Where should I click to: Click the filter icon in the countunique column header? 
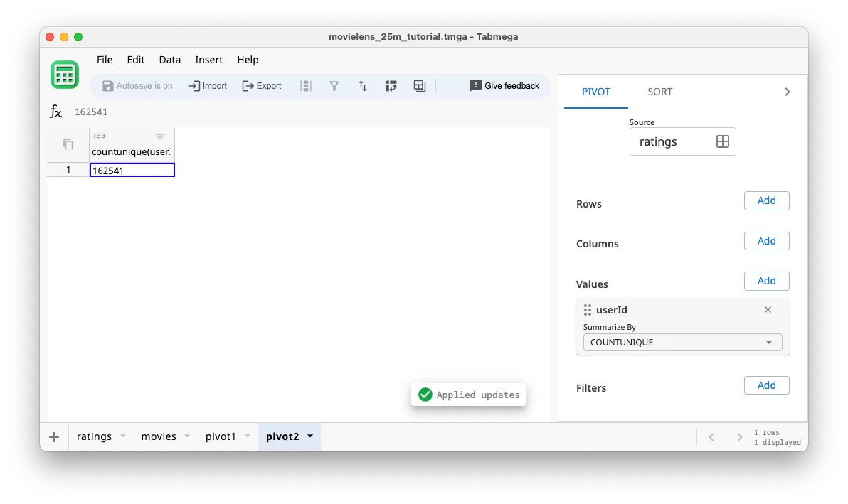[160, 135]
